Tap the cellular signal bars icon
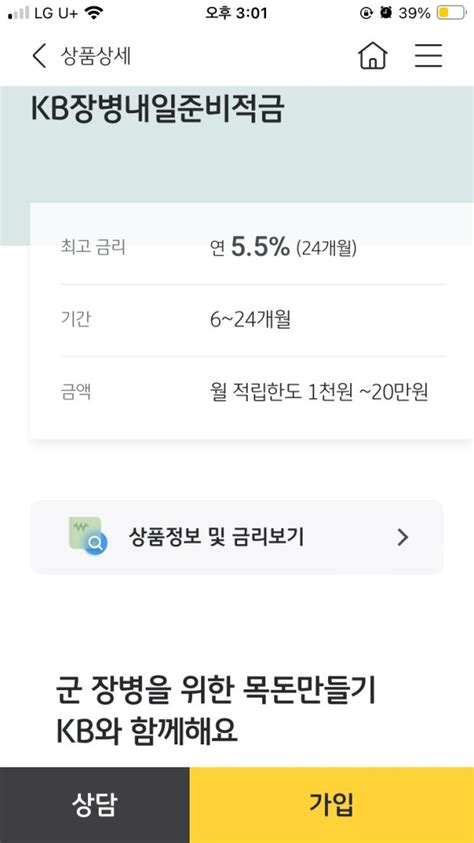The image size is (474, 843). coord(19,13)
